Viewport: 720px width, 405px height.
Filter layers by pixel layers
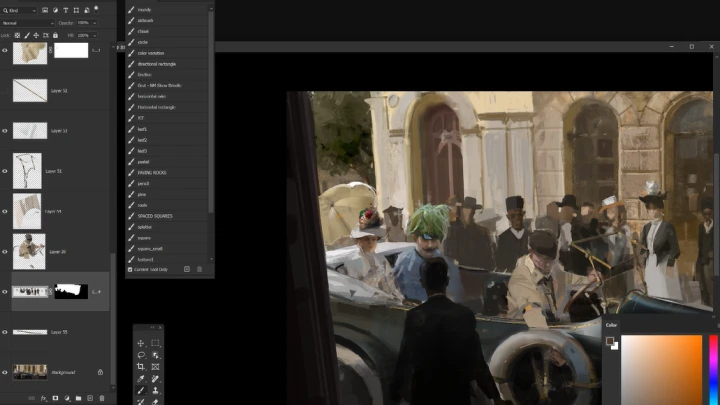45,10
